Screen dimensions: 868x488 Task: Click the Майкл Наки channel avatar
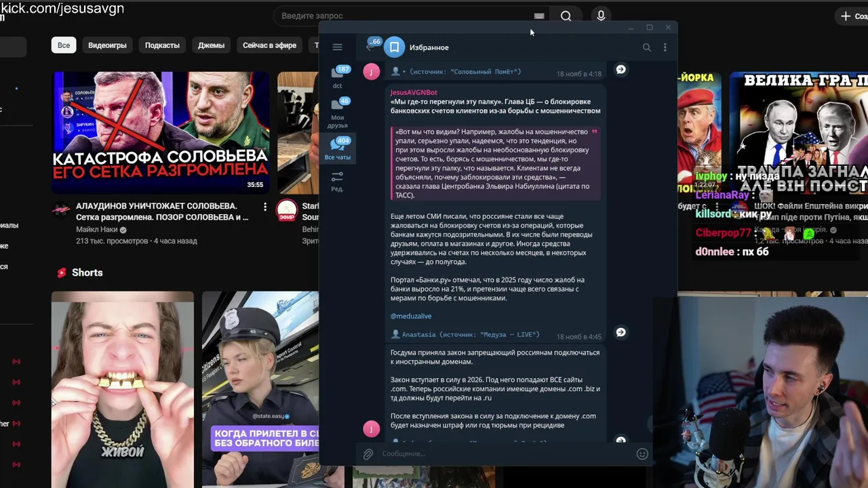click(x=61, y=209)
